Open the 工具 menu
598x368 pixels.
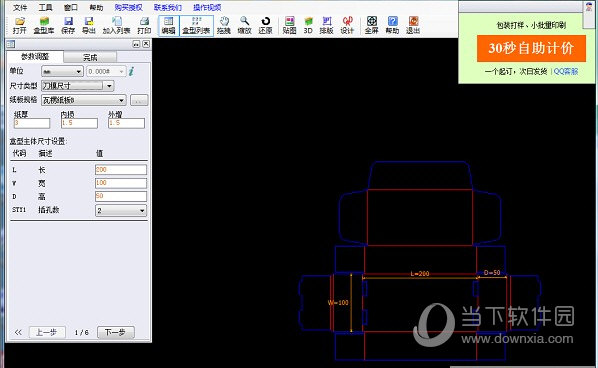(45, 8)
